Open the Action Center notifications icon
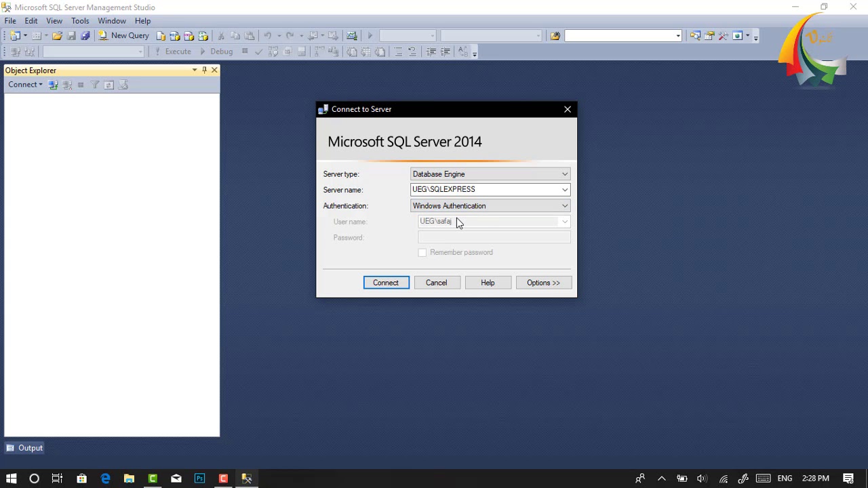This screenshot has width=868, height=488. (x=848, y=479)
